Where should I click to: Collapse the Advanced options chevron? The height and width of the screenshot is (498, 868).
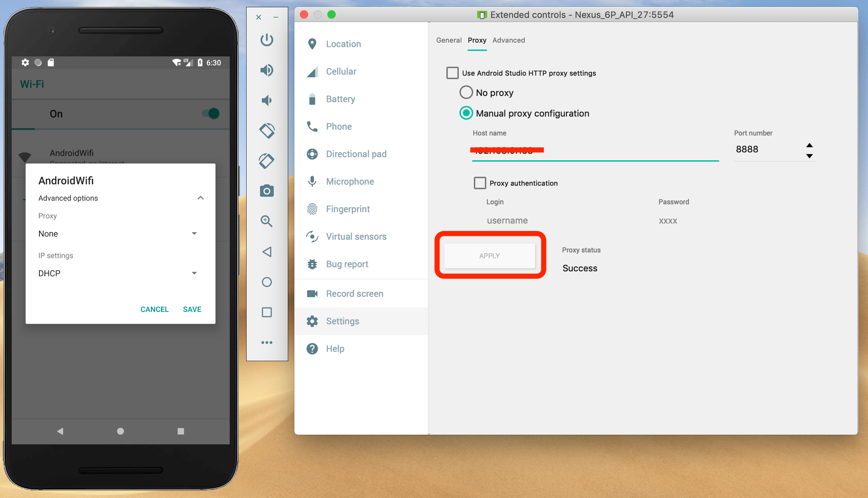click(x=200, y=198)
